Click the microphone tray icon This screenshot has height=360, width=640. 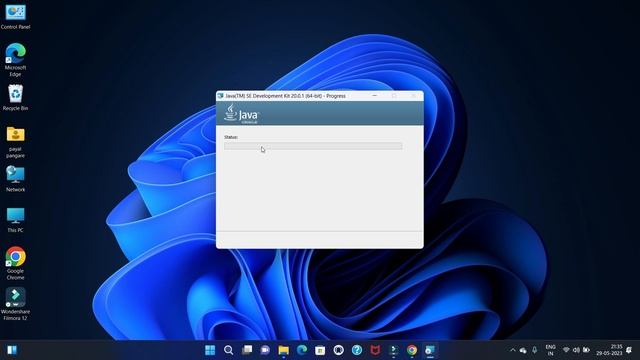(534, 350)
